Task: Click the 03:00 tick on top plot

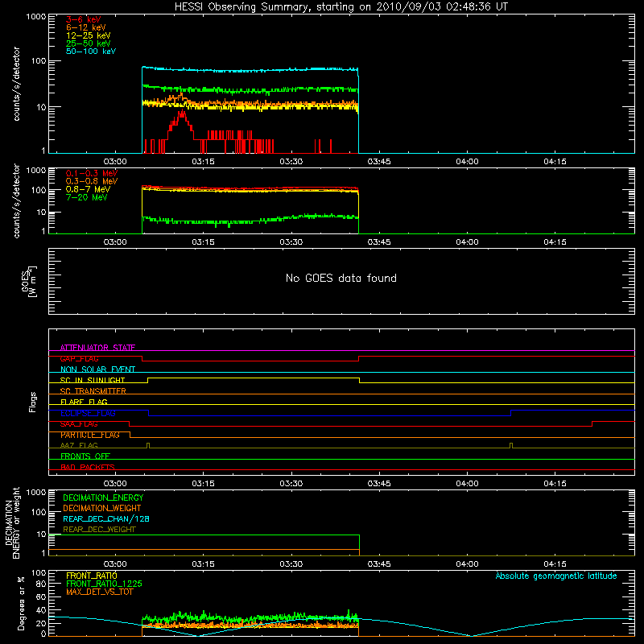Action: [x=115, y=162]
